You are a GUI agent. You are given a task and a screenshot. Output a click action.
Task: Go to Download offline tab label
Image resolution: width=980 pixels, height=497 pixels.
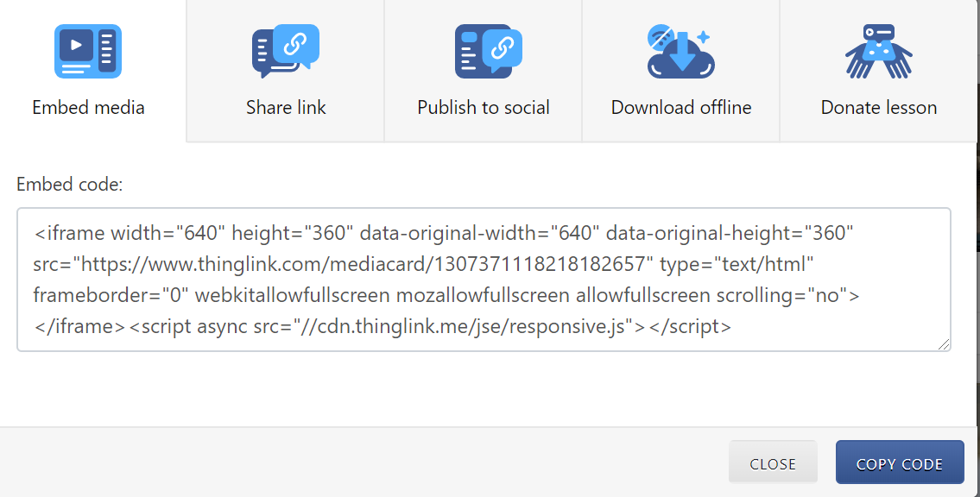(x=681, y=108)
